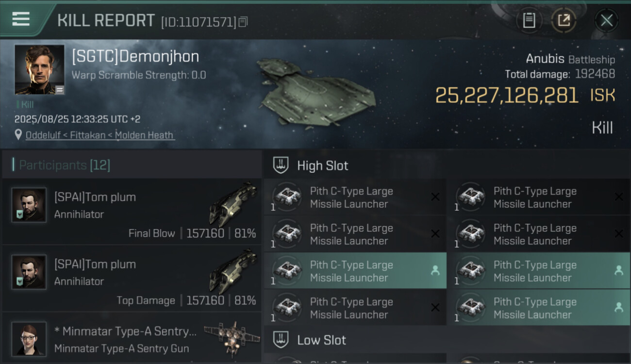631x364 pixels.
Task: Select the Participants [12] tab header
Action: coord(65,165)
